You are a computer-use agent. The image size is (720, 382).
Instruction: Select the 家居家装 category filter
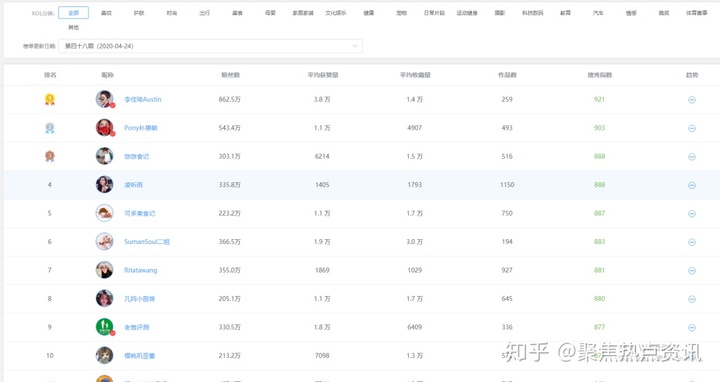[x=303, y=13]
